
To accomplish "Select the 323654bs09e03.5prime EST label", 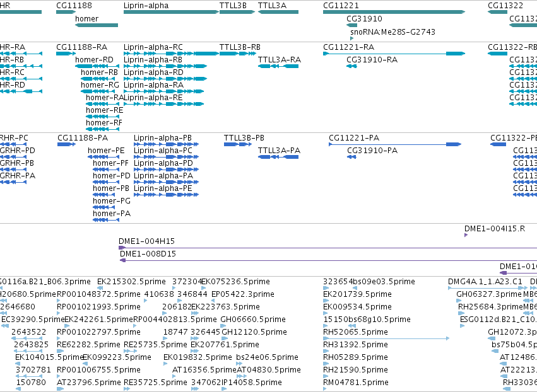I will pyautogui.click(x=369, y=282).
